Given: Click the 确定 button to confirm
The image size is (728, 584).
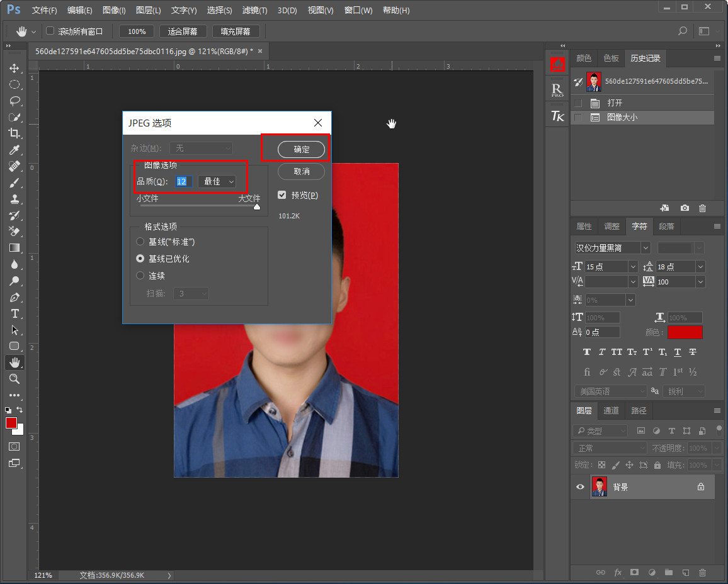Looking at the screenshot, I should pyautogui.click(x=302, y=149).
